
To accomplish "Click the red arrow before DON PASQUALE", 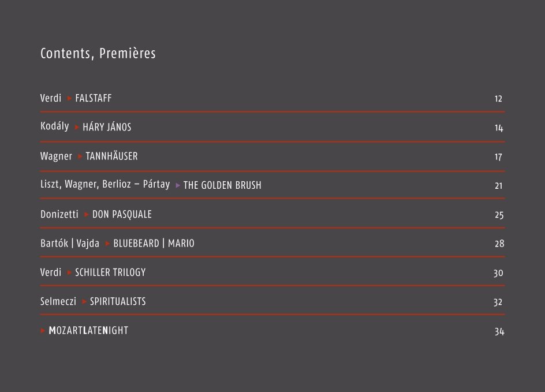I will [x=86, y=214].
